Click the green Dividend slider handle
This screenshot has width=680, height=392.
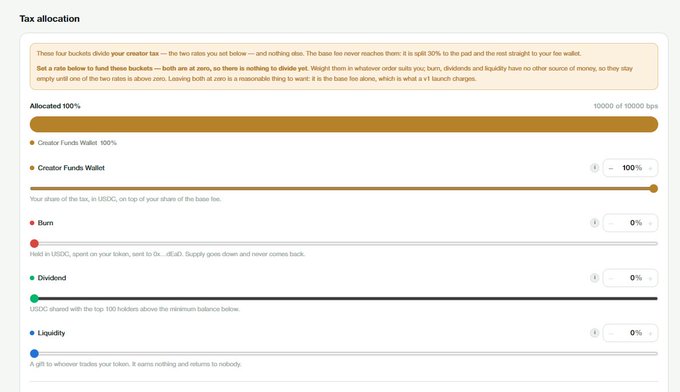34,299
